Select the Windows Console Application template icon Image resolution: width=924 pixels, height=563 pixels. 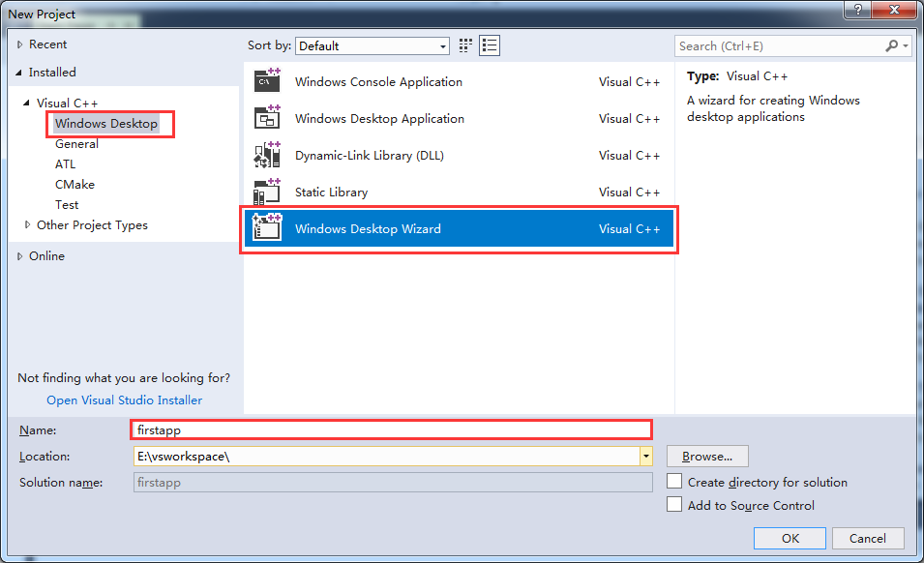pos(267,81)
